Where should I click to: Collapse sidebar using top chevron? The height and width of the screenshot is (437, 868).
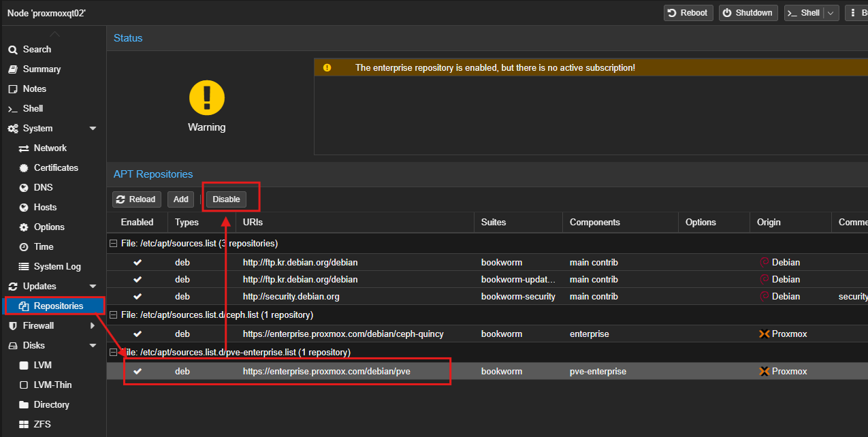click(x=54, y=33)
